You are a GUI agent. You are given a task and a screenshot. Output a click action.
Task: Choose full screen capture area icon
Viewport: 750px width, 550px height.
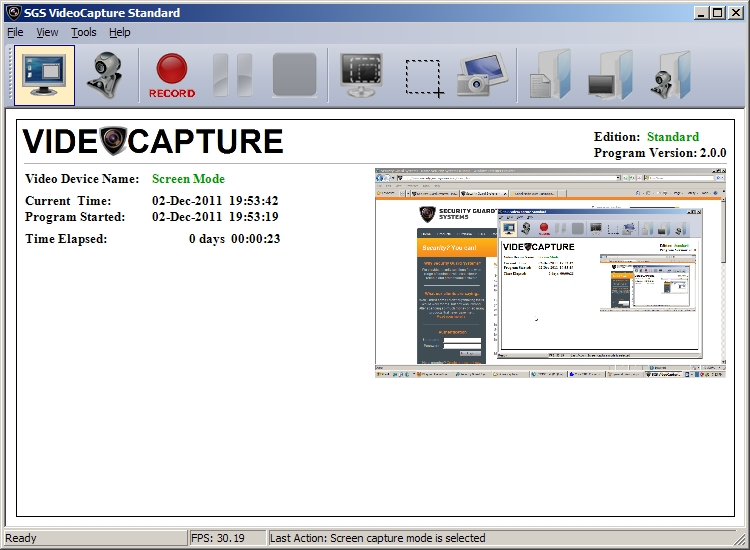click(x=362, y=75)
